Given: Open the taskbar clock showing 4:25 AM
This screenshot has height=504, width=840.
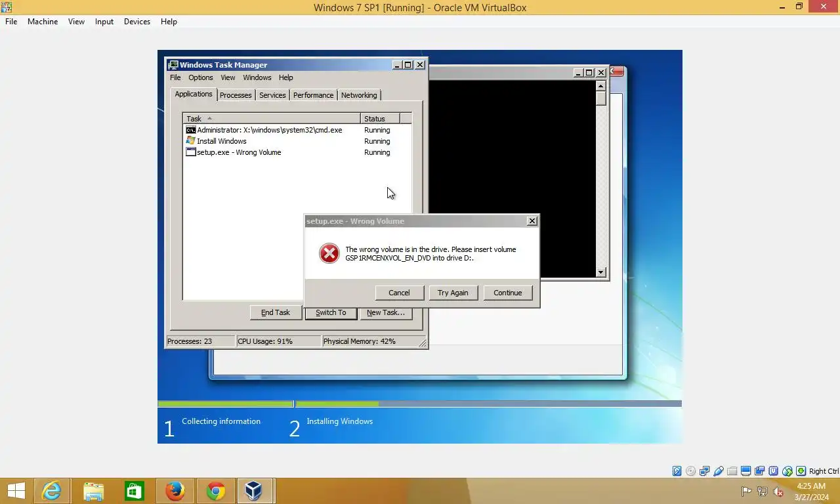Looking at the screenshot, I should (x=811, y=492).
